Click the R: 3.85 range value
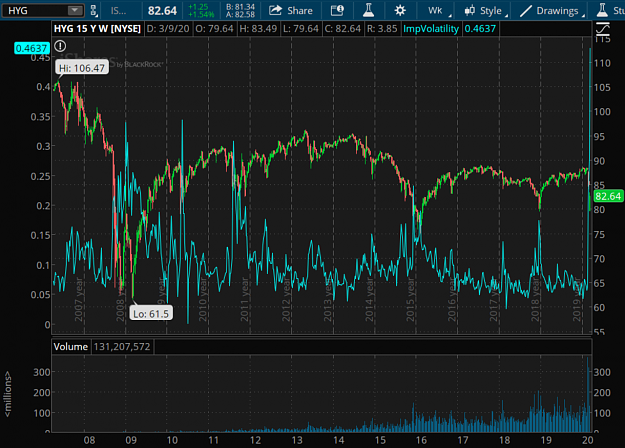625x448 pixels. 382,29
